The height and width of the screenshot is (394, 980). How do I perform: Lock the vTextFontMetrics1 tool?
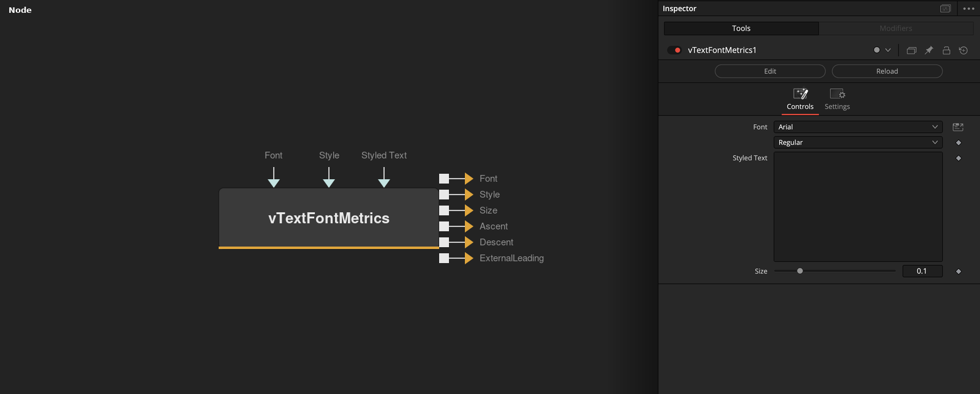point(946,50)
